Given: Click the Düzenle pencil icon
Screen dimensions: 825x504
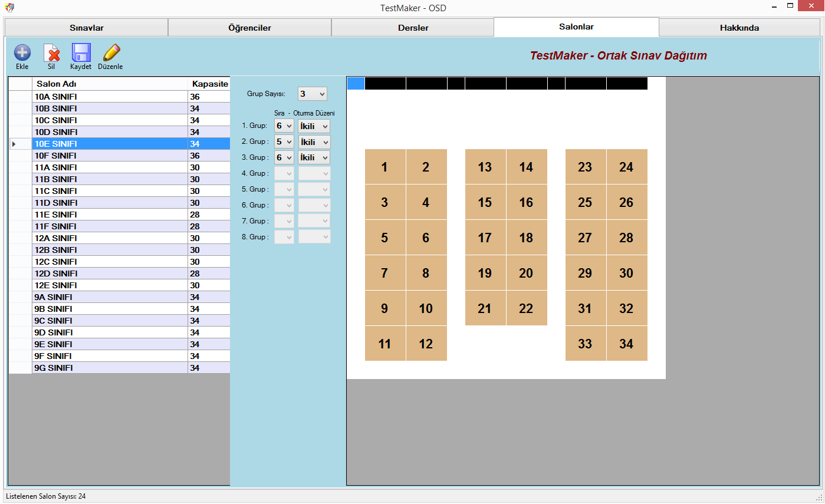Looking at the screenshot, I should click(x=110, y=53).
